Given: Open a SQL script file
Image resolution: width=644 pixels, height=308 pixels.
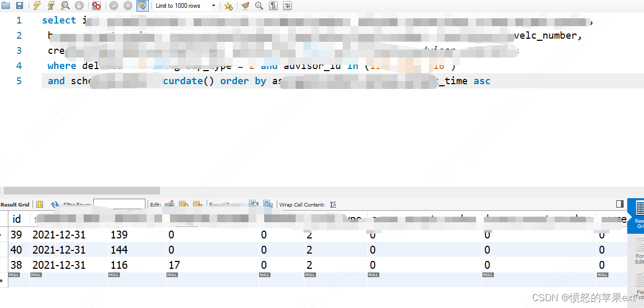Looking at the screenshot, I should (x=6, y=6).
